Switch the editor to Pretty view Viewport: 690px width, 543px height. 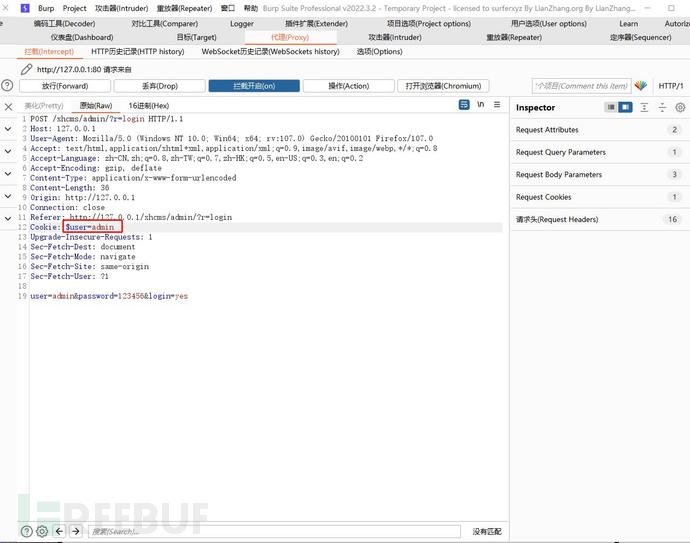click(x=44, y=106)
